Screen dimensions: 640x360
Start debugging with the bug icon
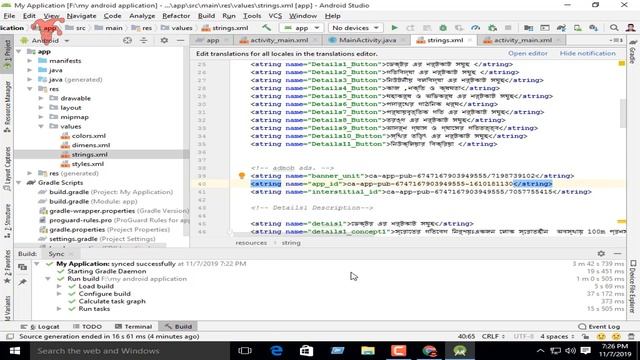tap(443, 28)
